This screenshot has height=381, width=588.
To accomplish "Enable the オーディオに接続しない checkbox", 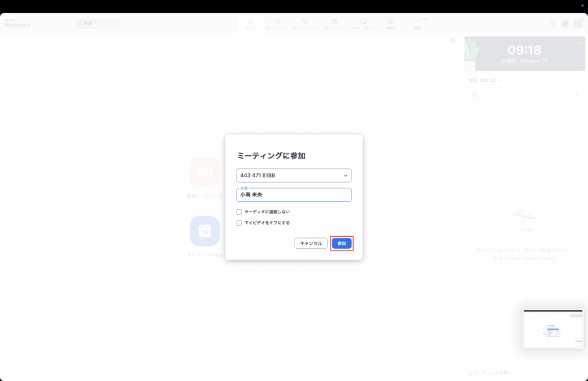I will click(239, 212).
